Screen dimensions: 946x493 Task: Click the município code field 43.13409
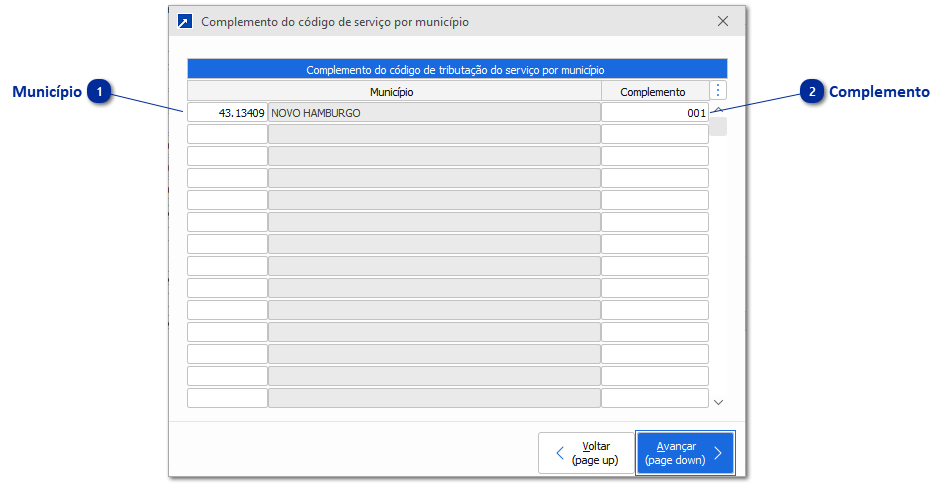[x=227, y=113]
